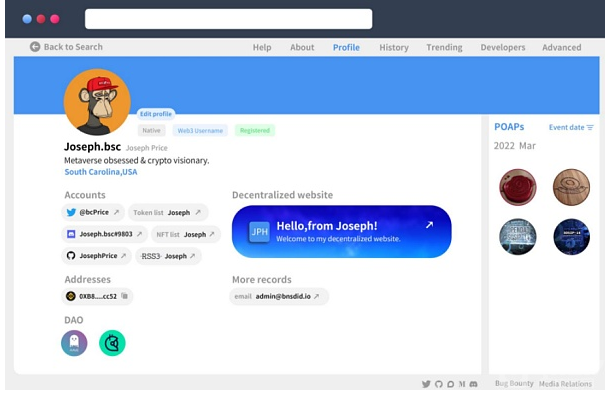Image resolution: width=608 pixels, height=394 pixels.
Task: Open the Twitter icon in the footer
Action: click(426, 384)
